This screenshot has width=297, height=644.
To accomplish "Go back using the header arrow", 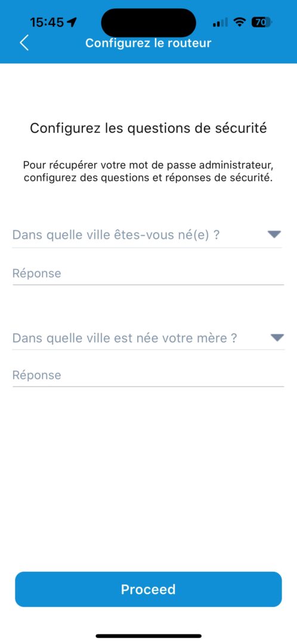I will point(24,43).
